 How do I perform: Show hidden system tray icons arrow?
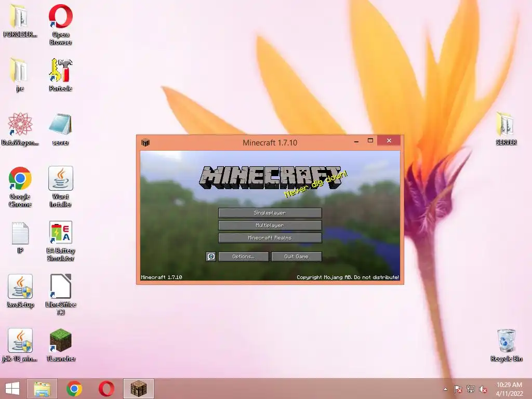click(445, 389)
